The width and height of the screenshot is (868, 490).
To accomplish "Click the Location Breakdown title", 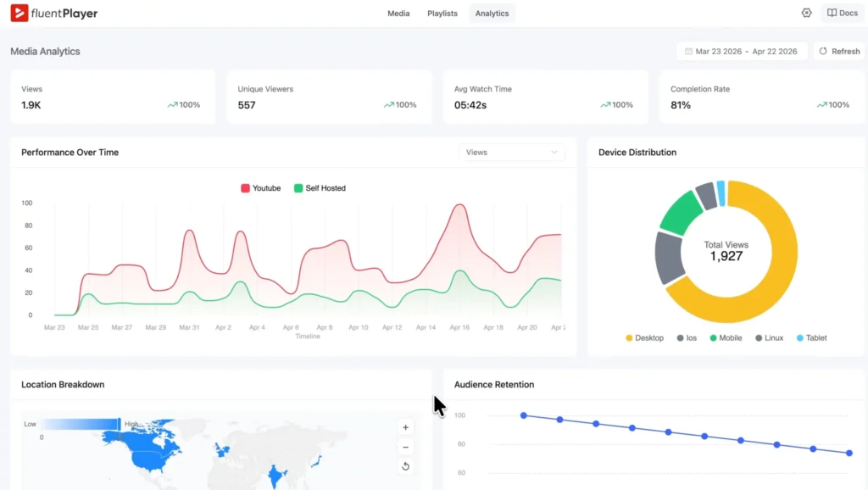I will [x=63, y=384].
